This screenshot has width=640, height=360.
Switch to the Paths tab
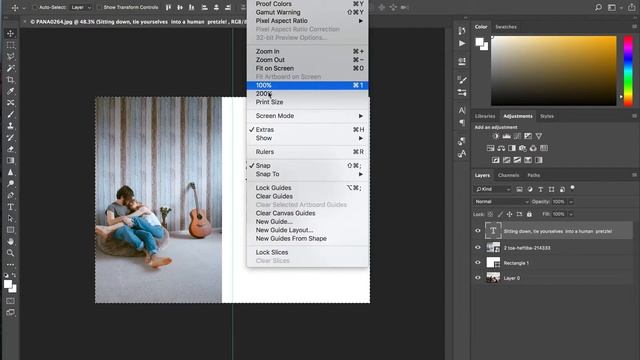click(533, 175)
